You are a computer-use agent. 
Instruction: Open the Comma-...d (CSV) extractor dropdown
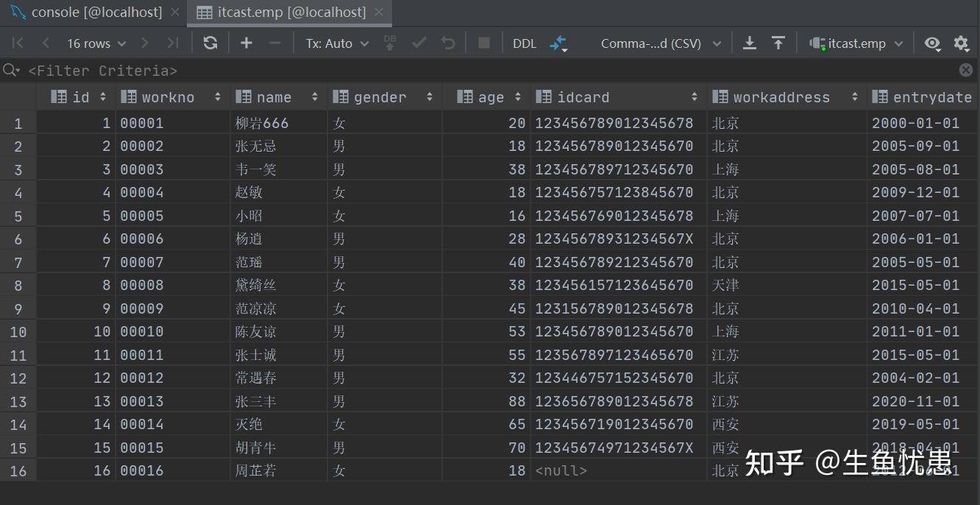(661, 43)
